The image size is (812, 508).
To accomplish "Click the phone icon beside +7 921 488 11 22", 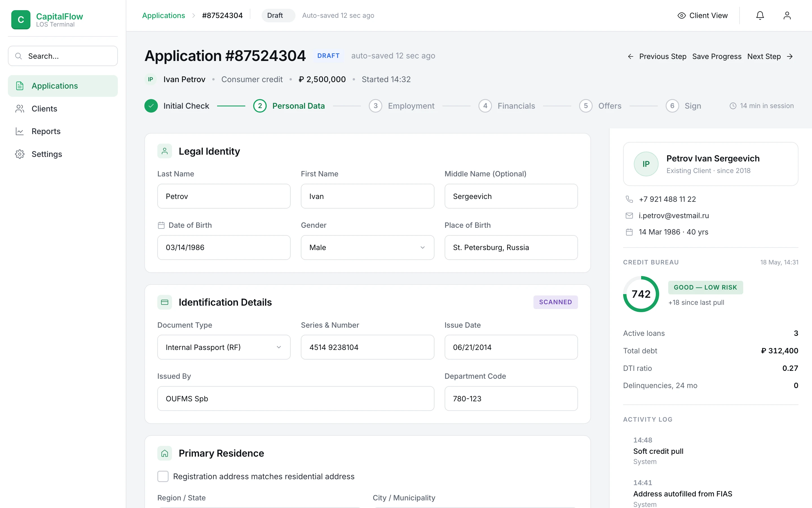I will (629, 199).
